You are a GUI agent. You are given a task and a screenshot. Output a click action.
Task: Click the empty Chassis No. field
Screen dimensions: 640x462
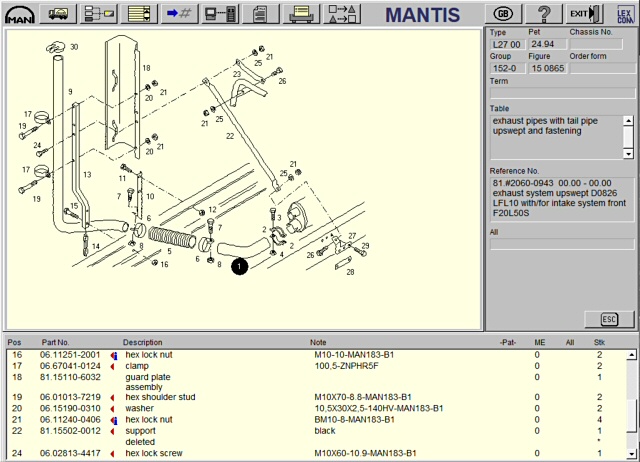click(x=596, y=44)
